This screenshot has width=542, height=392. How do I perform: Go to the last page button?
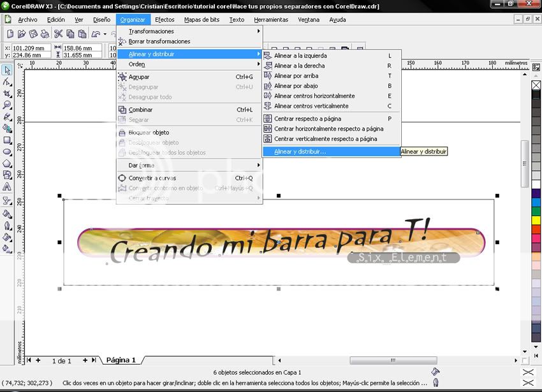pos(94,360)
